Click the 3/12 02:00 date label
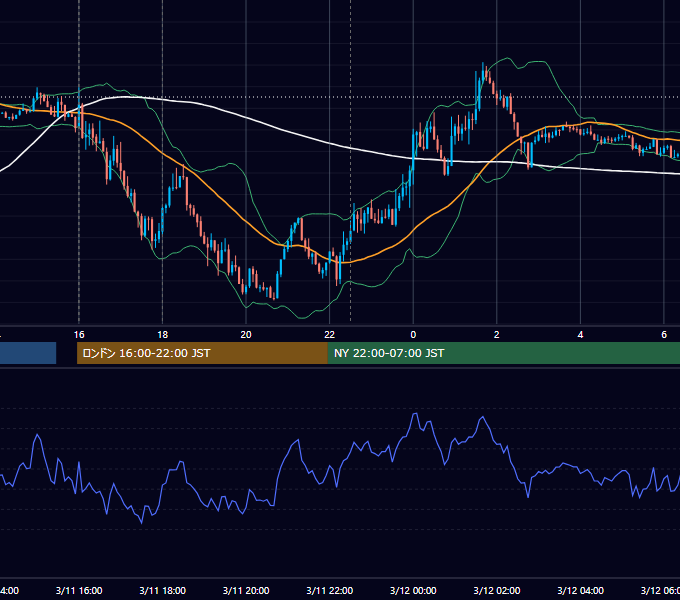Screen dimensions: 680x600 coord(497,591)
